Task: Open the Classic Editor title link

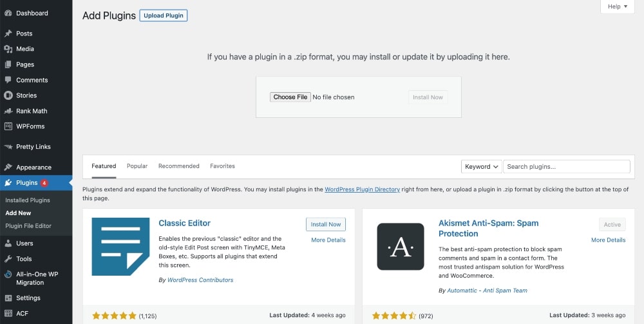Action: 184,223
